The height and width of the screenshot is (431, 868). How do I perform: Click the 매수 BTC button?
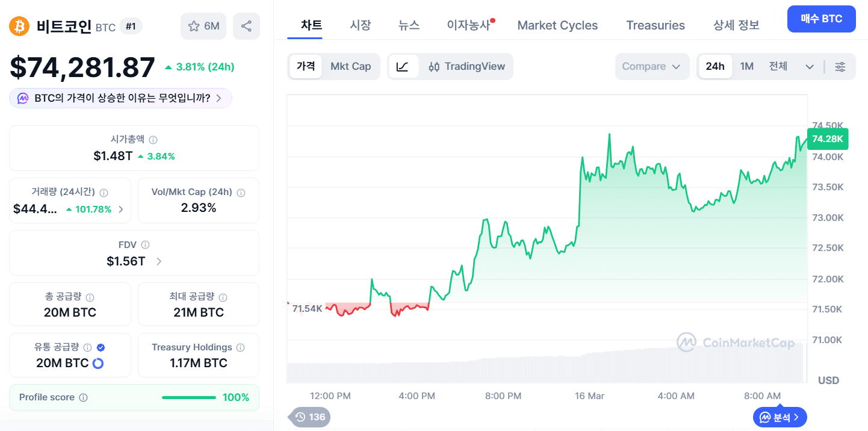821,19
